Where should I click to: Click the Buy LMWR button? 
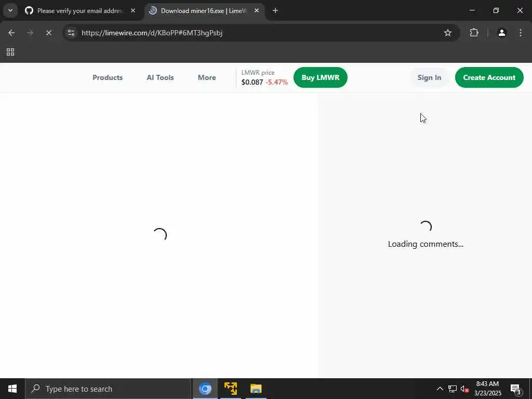[320, 78]
